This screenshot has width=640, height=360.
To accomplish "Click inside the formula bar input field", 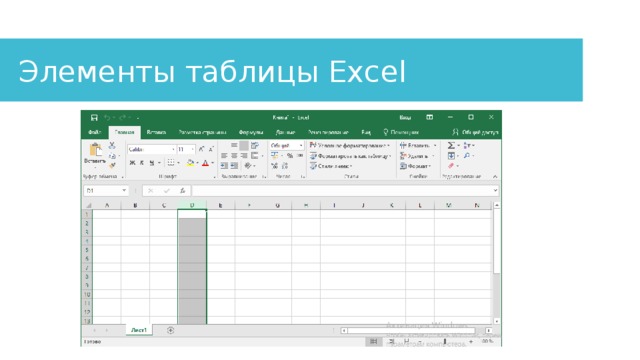I will click(341, 191).
